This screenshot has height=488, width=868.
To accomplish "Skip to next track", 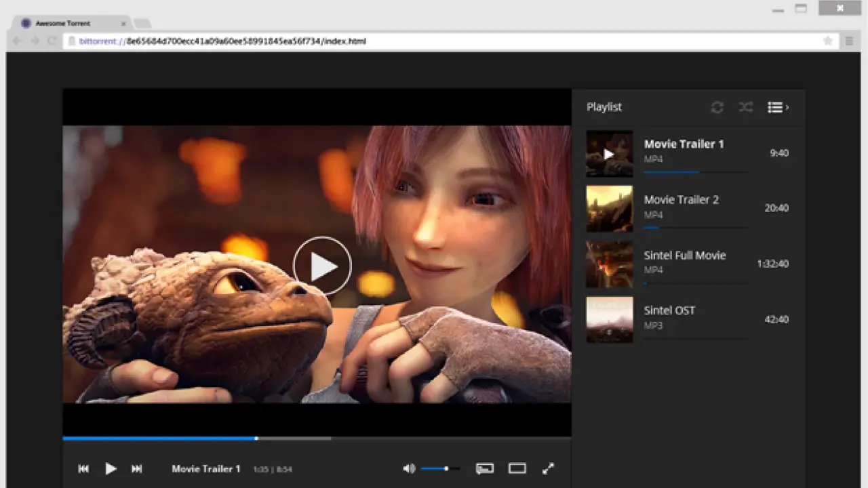I will pos(136,468).
